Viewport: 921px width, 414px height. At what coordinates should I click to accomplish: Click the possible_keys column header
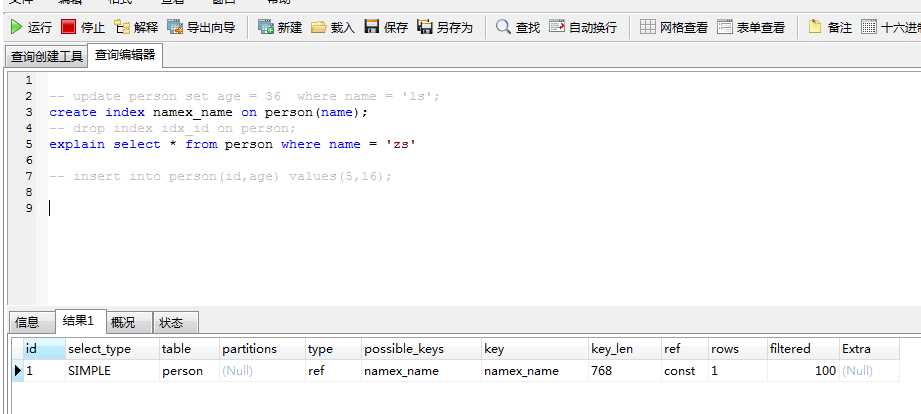tap(421, 349)
